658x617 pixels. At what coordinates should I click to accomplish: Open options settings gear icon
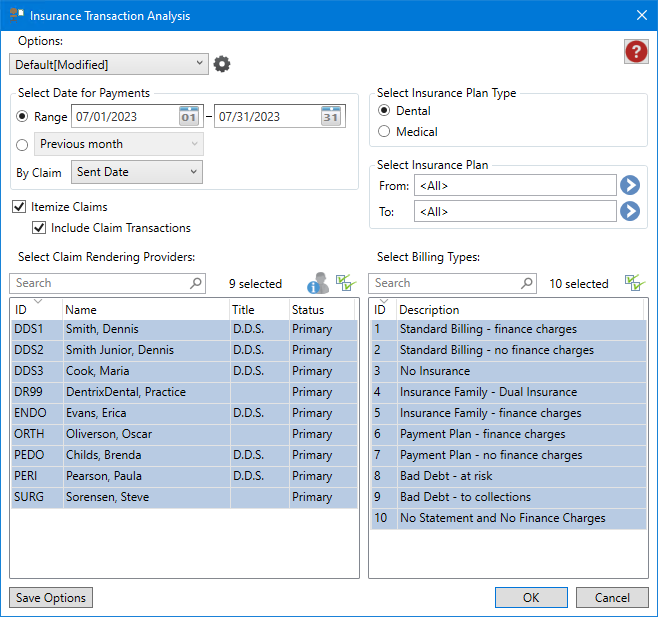click(x=222, y=64)
